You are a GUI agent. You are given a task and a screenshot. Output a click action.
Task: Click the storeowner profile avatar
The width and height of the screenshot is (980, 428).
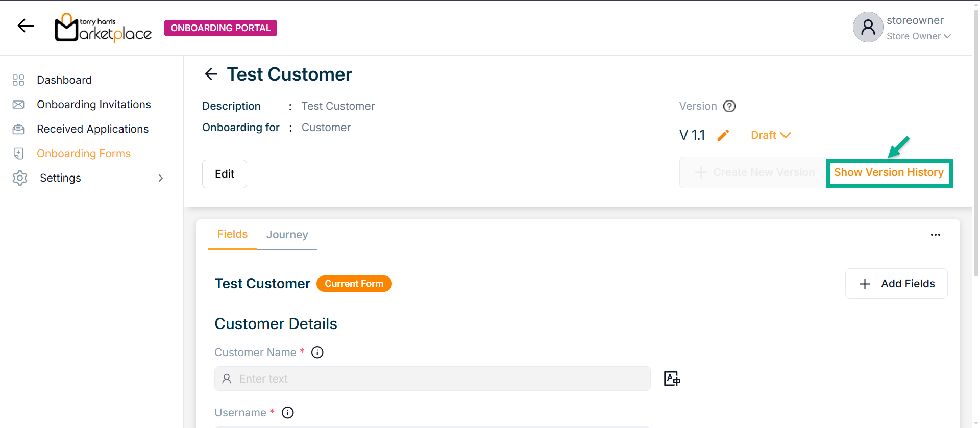point(868,27)
